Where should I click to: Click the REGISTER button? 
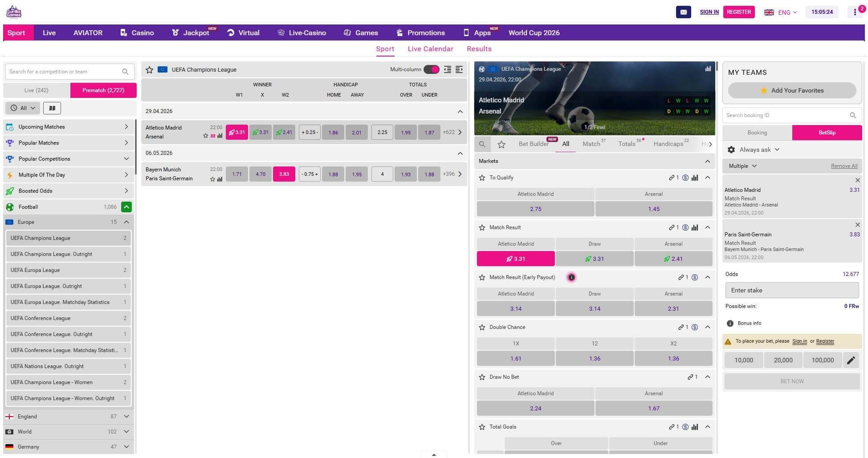click(x=739, y=12)
